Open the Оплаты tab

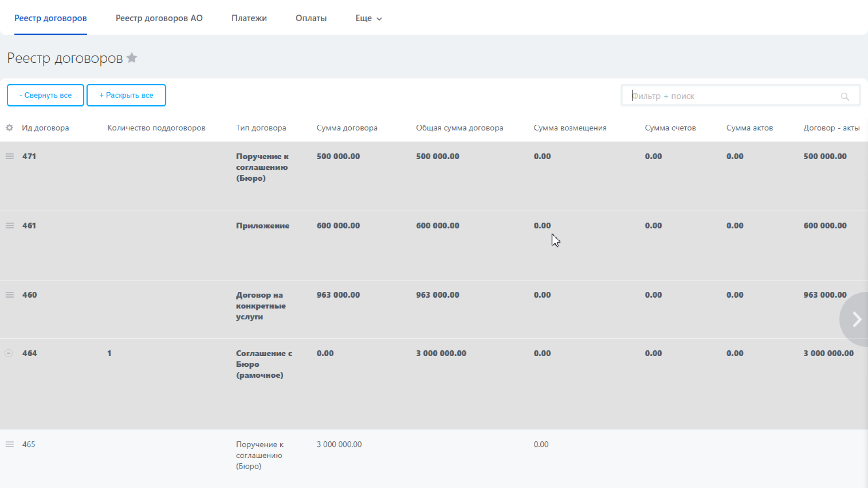[311, 18]
